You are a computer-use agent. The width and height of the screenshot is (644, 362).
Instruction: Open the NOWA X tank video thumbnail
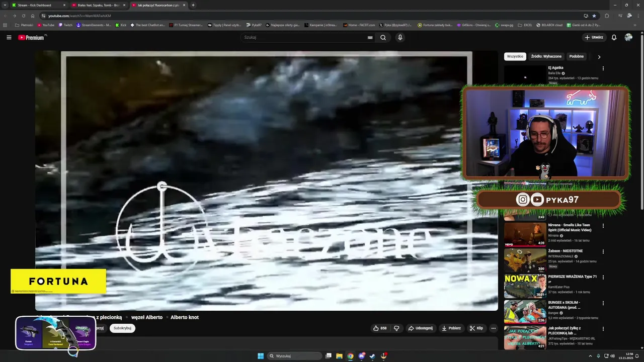525,286
